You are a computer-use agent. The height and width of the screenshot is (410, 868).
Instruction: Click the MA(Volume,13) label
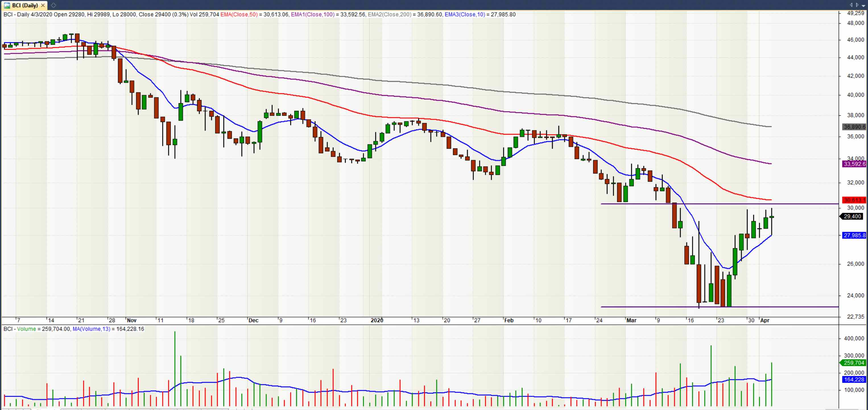(x=91, y=329)
